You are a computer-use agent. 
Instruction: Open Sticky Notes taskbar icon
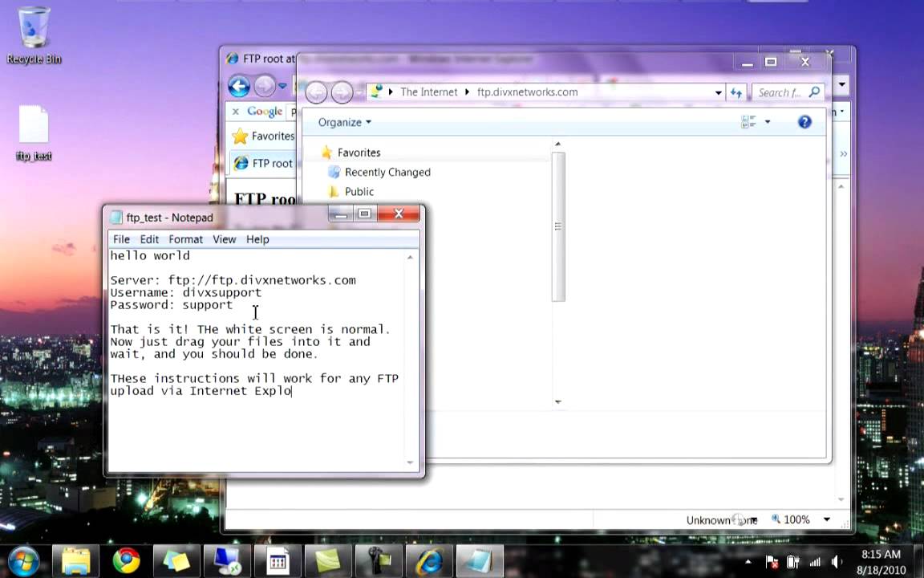176,561
